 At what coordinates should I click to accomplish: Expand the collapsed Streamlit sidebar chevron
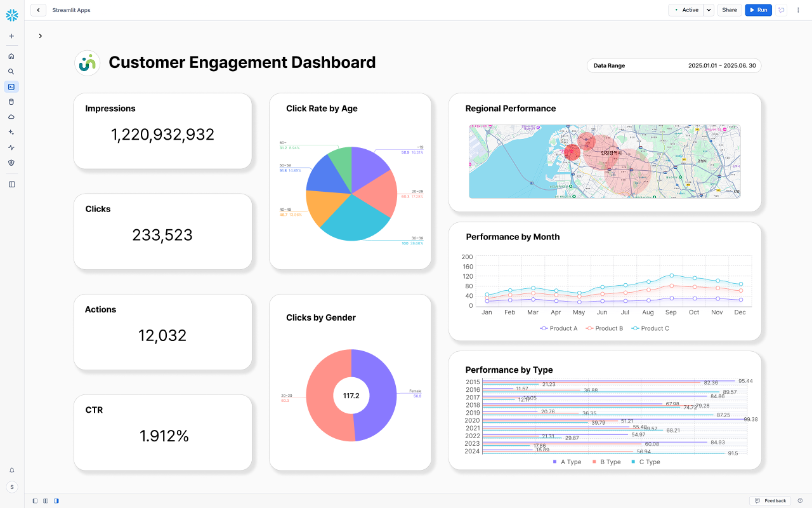(x=41, y=36)
